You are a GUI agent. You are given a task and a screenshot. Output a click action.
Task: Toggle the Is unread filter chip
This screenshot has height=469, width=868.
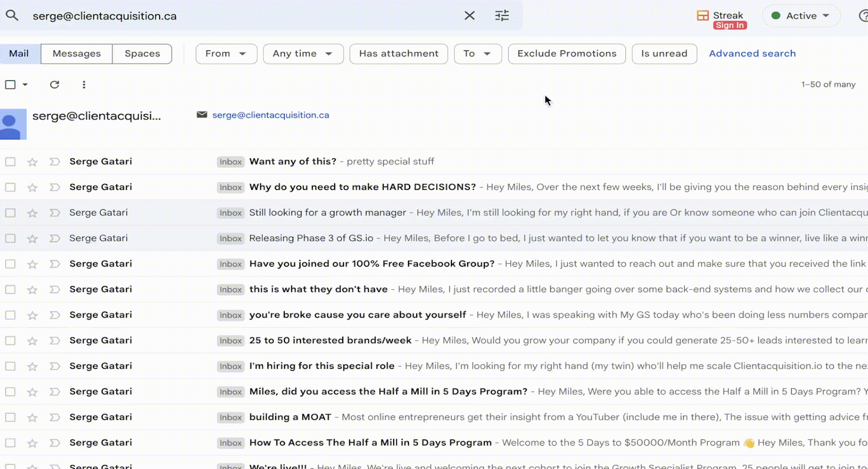tap(664, 53)
